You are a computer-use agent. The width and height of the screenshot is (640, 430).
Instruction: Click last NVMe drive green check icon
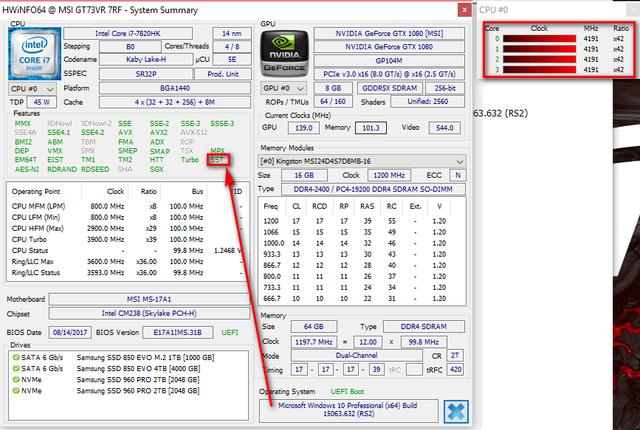pyautogui.click(x=16, y=390)
